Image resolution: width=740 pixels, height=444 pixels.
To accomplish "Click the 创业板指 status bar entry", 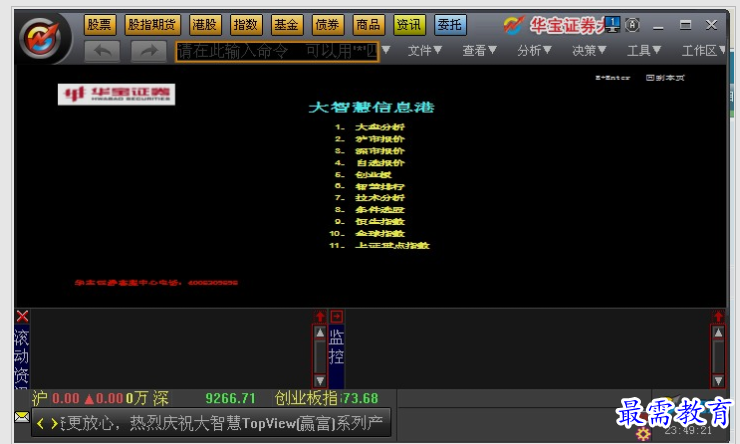I will [x=327, y=398].
